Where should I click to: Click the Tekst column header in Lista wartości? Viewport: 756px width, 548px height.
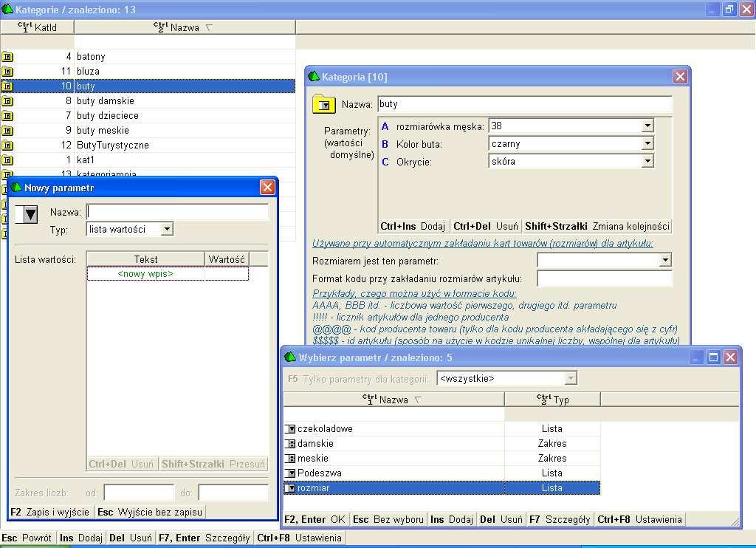click(x=145, y=259)
